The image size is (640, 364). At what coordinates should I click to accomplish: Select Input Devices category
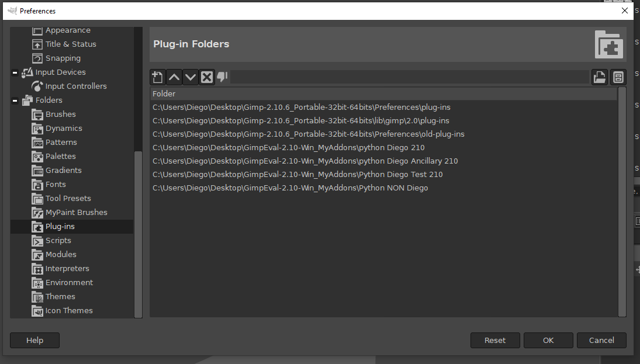(60, 72)
